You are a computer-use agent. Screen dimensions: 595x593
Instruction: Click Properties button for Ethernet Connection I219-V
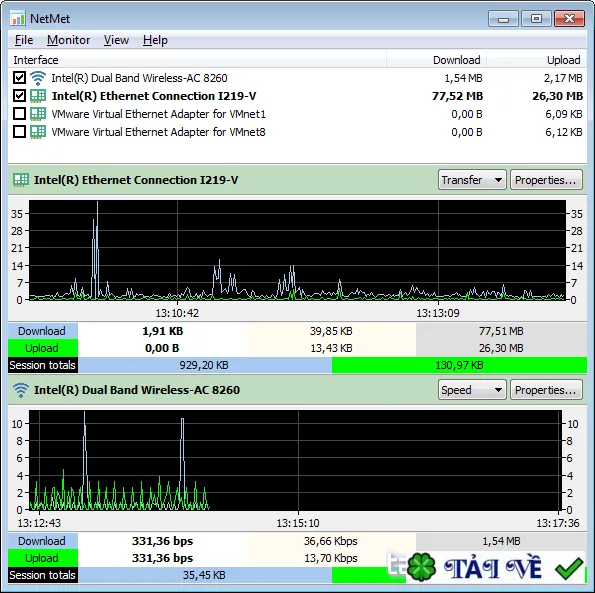point(546,180)
